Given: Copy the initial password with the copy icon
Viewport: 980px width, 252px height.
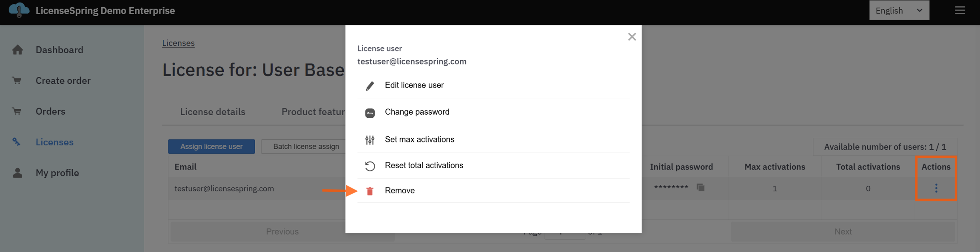Looking at the screenshot, I should tap(700, 187).
